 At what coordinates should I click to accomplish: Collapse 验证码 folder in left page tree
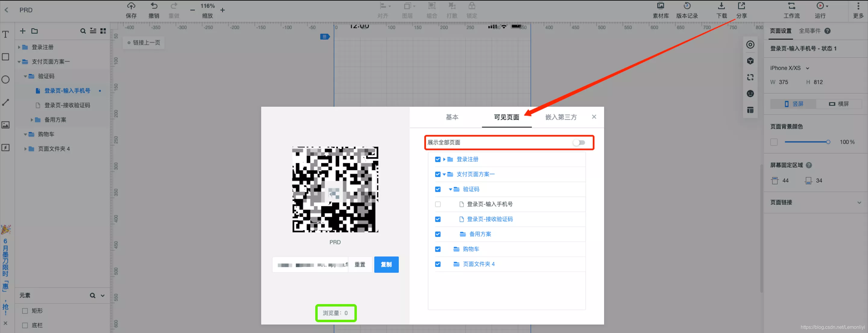(25, 76)
